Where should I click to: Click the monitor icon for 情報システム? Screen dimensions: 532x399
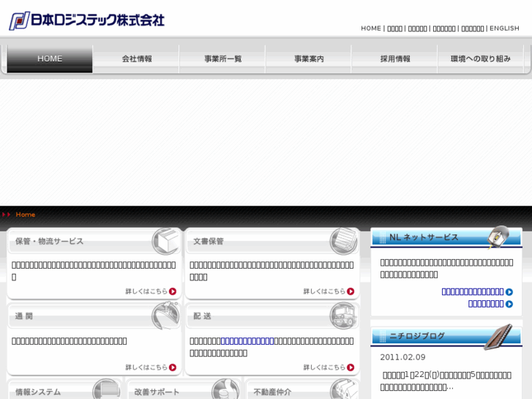pyautogui.click(x=107, y=389)
